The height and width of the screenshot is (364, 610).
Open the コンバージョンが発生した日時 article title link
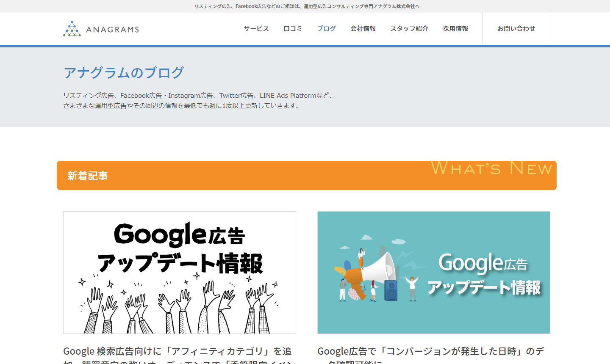[431, 355]
